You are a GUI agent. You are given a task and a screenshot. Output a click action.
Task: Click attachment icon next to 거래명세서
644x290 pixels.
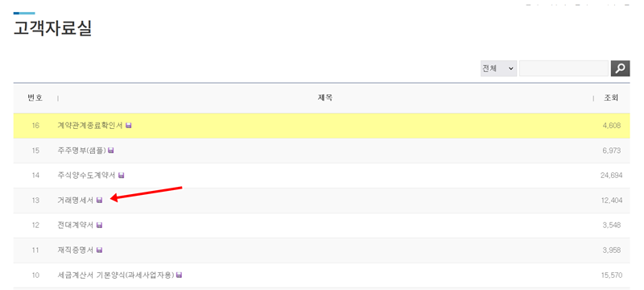point(99,201)
